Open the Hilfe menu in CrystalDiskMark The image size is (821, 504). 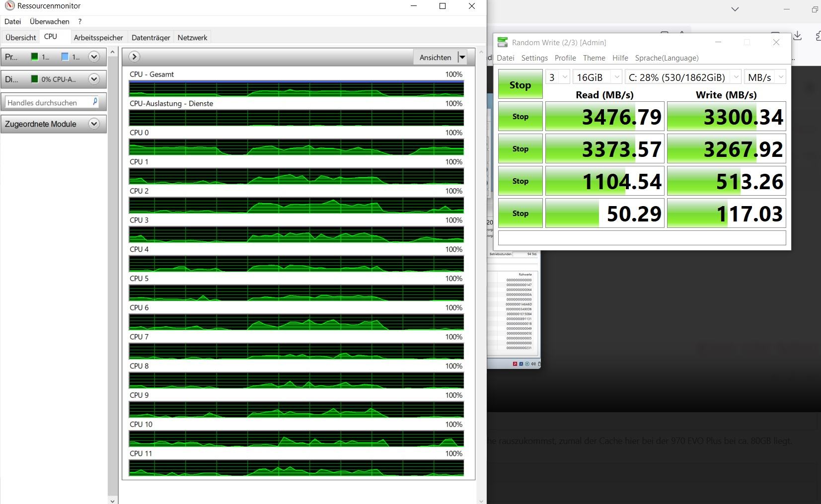[620, 58]
